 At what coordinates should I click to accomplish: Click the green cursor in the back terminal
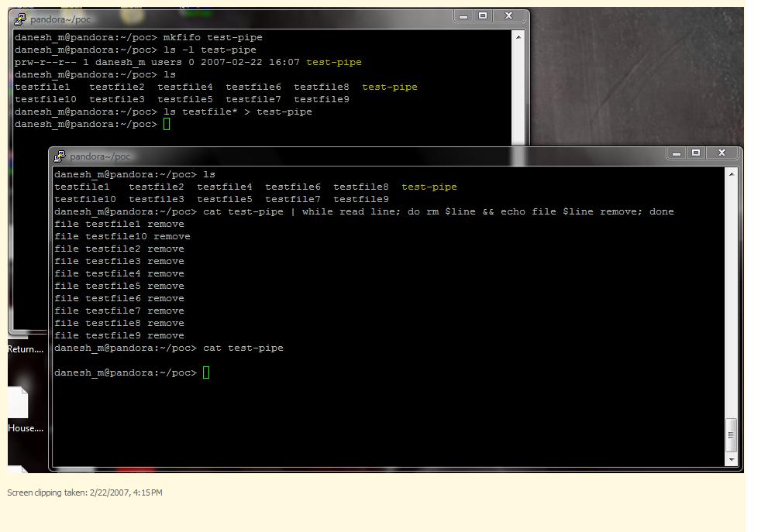(x=167, y=124)
